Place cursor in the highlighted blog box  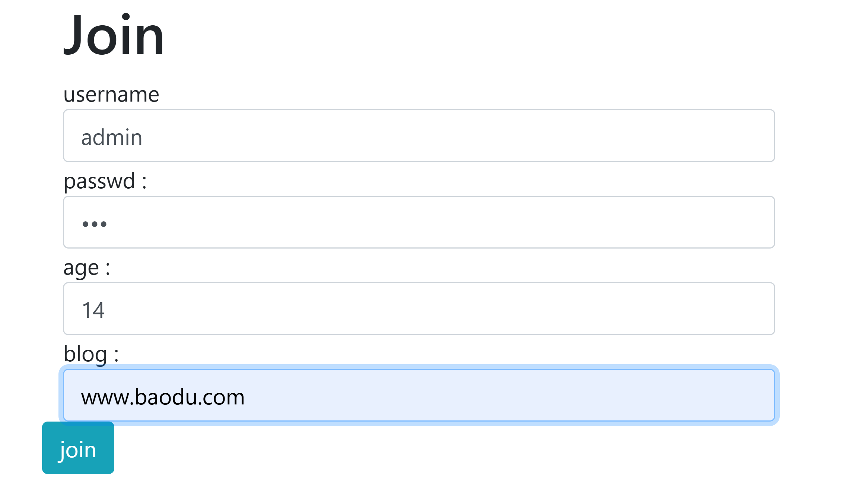(484, 395)
